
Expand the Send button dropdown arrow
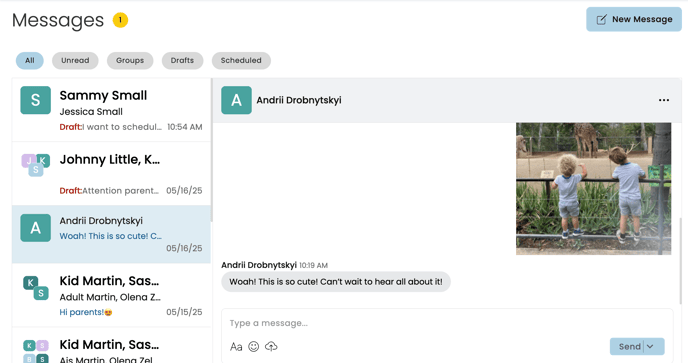[x=650, y=346]
